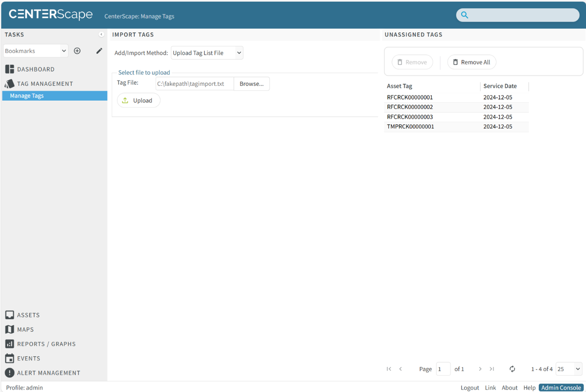Open the Events section
Screen dimensions: 586x392
pos(28,358)
